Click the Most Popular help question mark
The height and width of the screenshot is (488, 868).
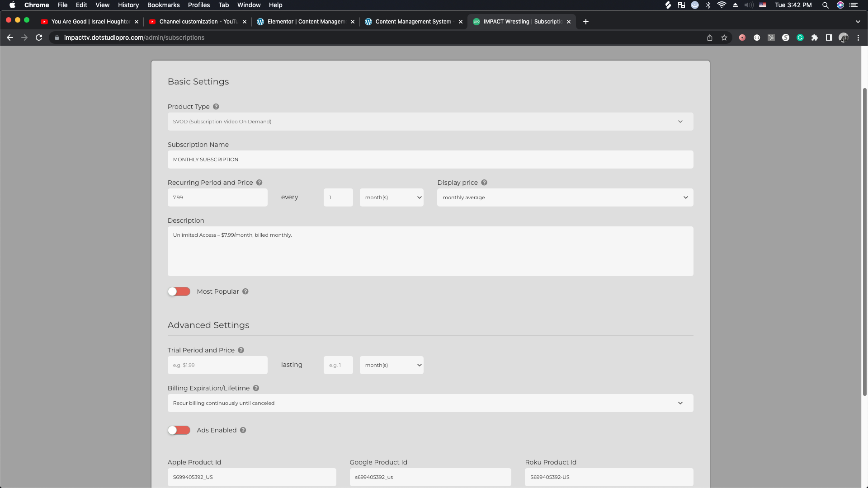coord(245,291)
